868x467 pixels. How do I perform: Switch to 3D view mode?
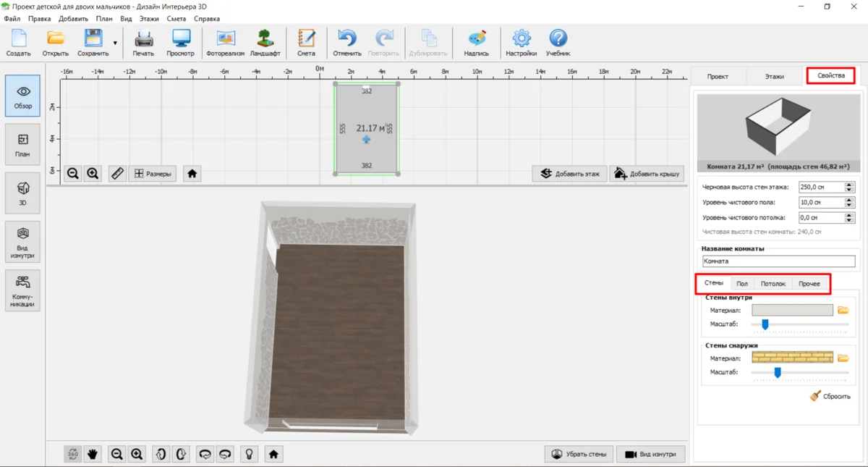click(x=22, y=193)
